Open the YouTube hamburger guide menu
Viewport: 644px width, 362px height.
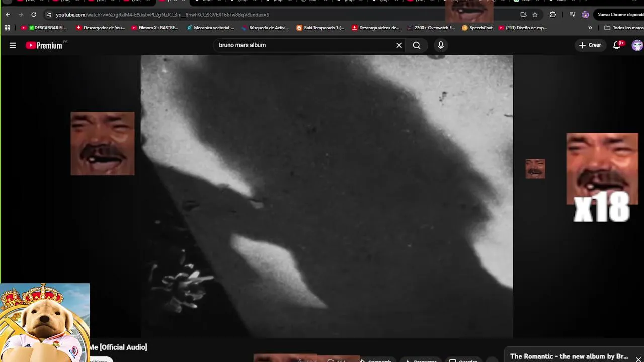click(x=13, y=45)
